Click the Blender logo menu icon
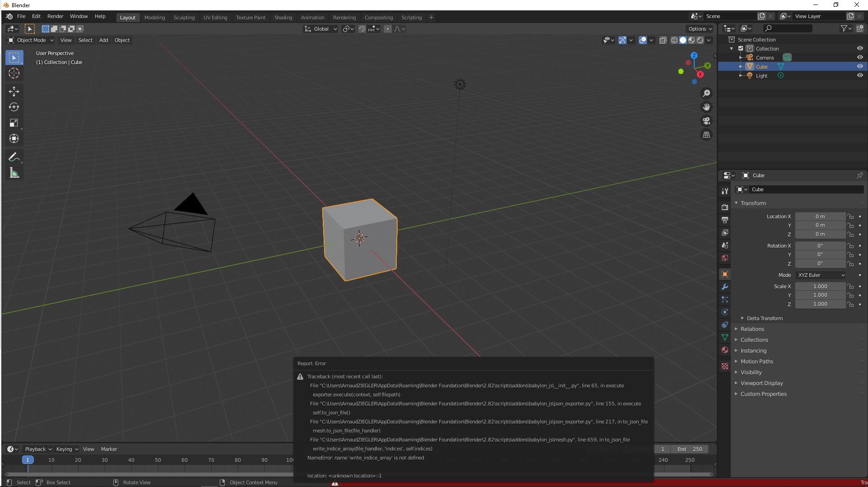Screen dimensions: 868x487 point(9,16)
